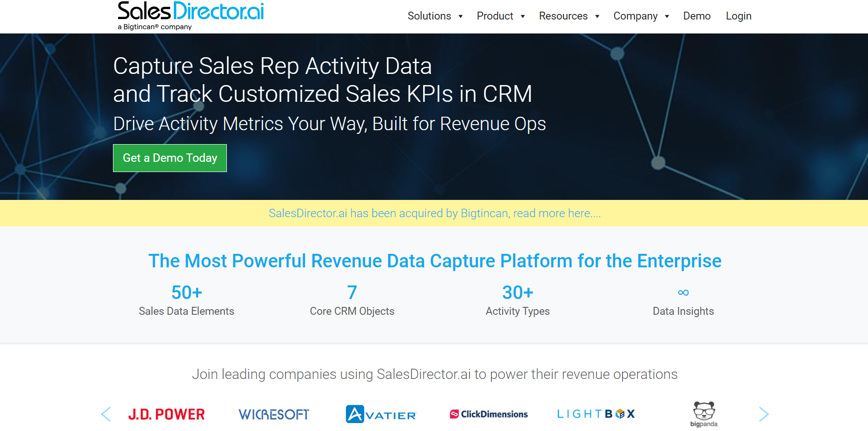868x431 pixels.
Task: Click the Lightbox logo
Action: (596, 414)
